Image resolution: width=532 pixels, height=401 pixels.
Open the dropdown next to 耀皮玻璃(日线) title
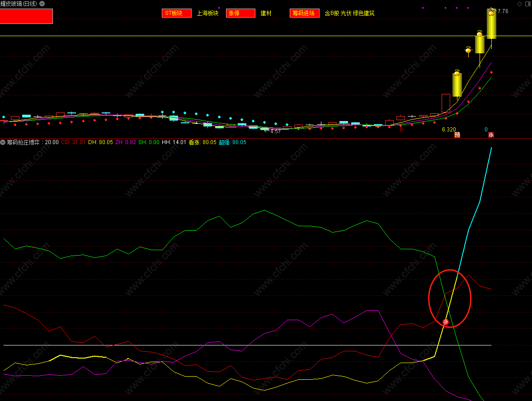pyautogui.click(x=42, y=4)
